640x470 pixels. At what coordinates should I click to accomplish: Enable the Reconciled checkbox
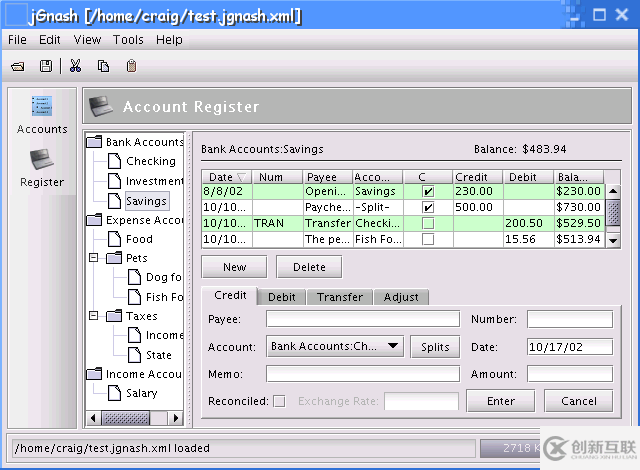click(x=279, y=401)
